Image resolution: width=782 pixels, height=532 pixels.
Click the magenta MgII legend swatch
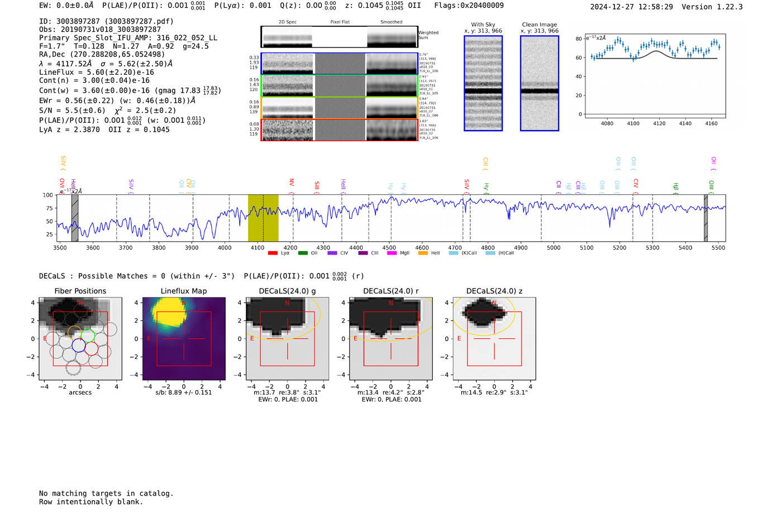(x=392, y=253)
